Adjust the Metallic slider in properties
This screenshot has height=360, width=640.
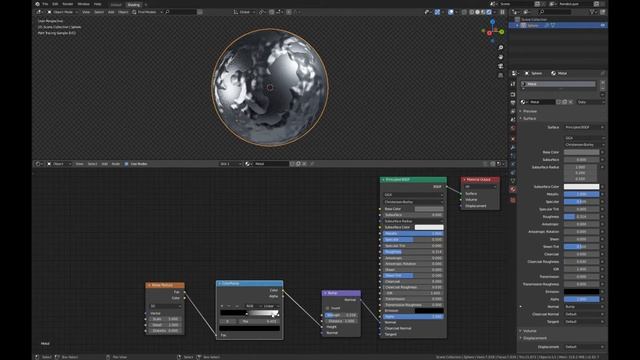pos(581,194)
